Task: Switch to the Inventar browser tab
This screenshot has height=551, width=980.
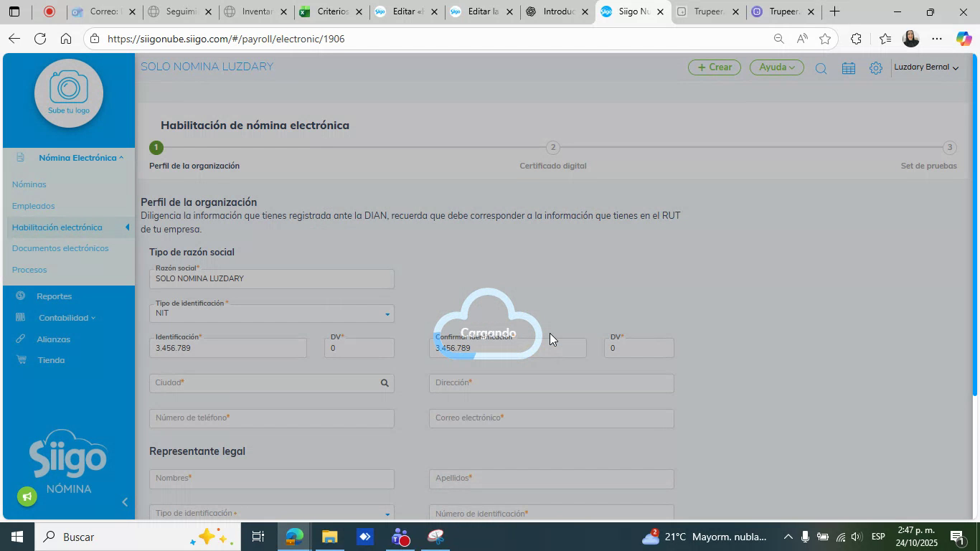Action: (255, 12)
